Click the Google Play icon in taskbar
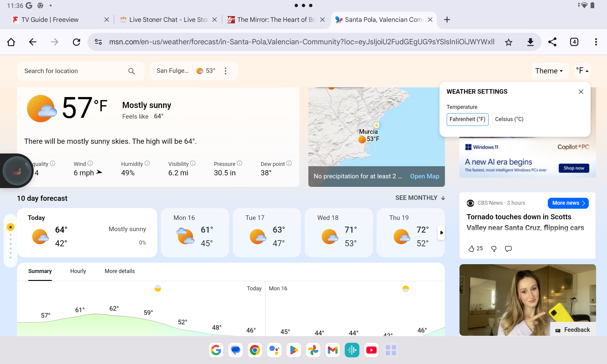This screenshot has width=607, height=364. click(294, 350)
